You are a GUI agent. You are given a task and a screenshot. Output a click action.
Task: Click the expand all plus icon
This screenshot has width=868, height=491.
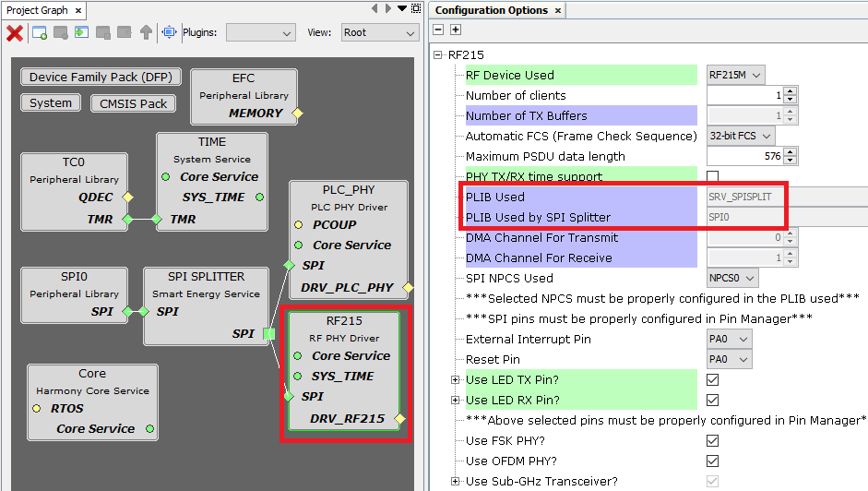(x=455, y=30)
